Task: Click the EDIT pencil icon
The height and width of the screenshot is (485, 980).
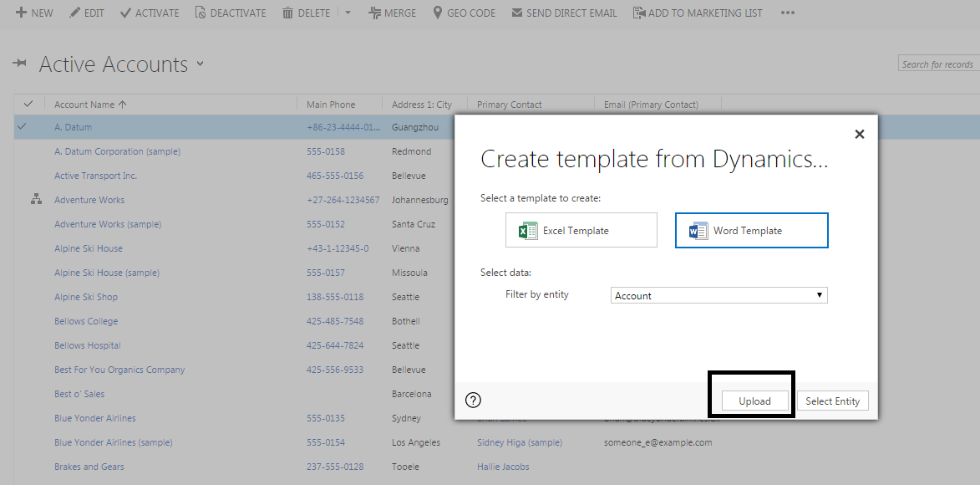Action: click(x=74, y=13)
